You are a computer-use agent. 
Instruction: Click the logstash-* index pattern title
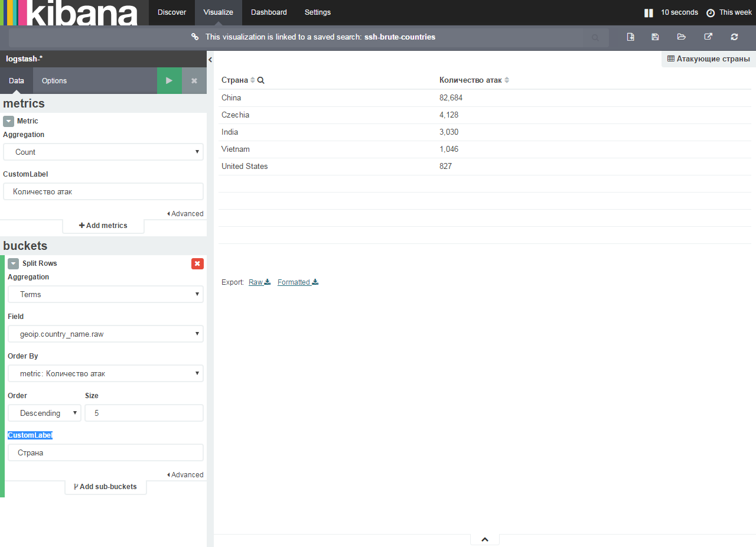coord(24,59)
